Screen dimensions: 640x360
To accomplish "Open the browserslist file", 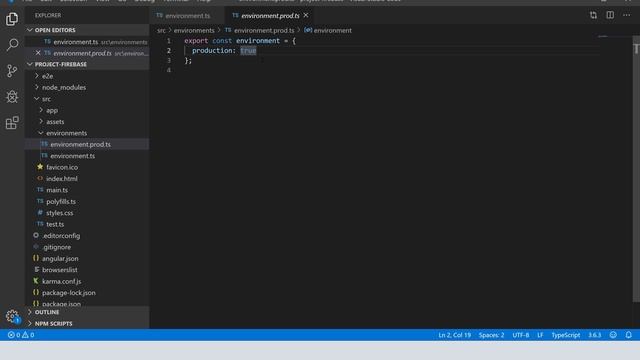I will [87, 270].
